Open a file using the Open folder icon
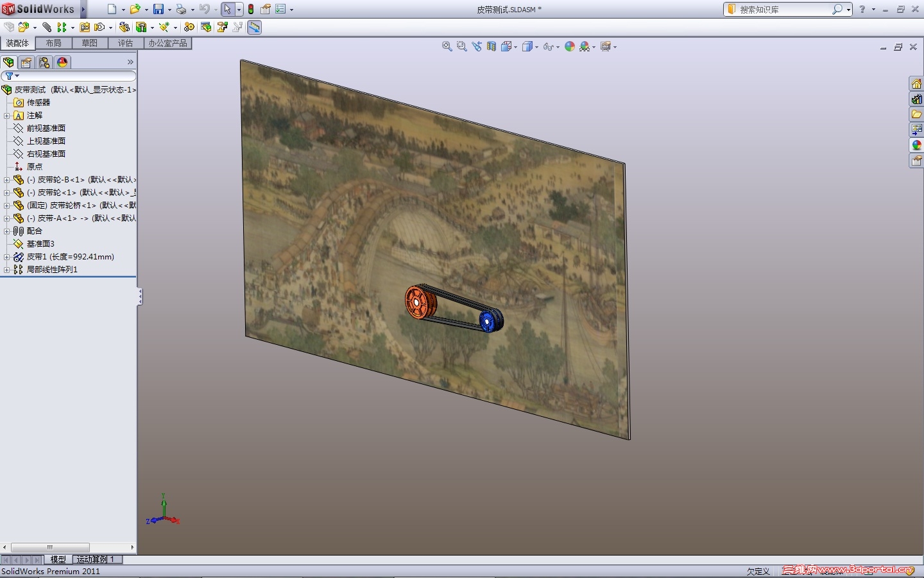 (135, 9)
